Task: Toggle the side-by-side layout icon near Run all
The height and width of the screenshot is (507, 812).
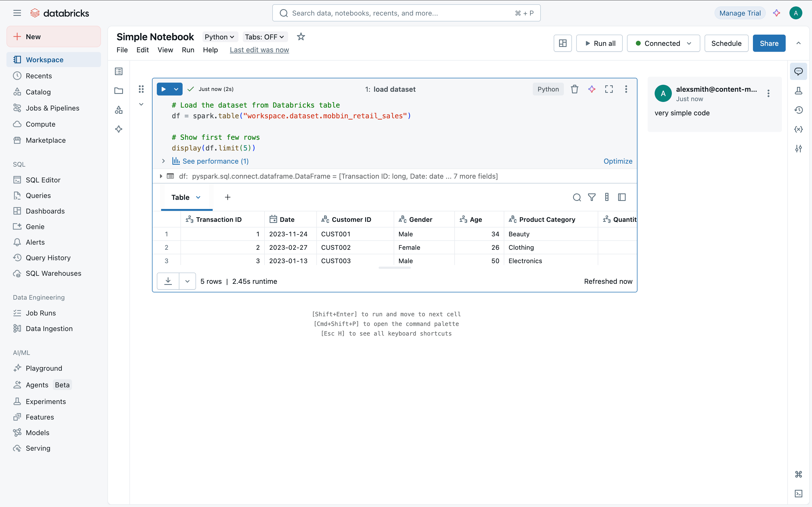Action: point(562,43)
